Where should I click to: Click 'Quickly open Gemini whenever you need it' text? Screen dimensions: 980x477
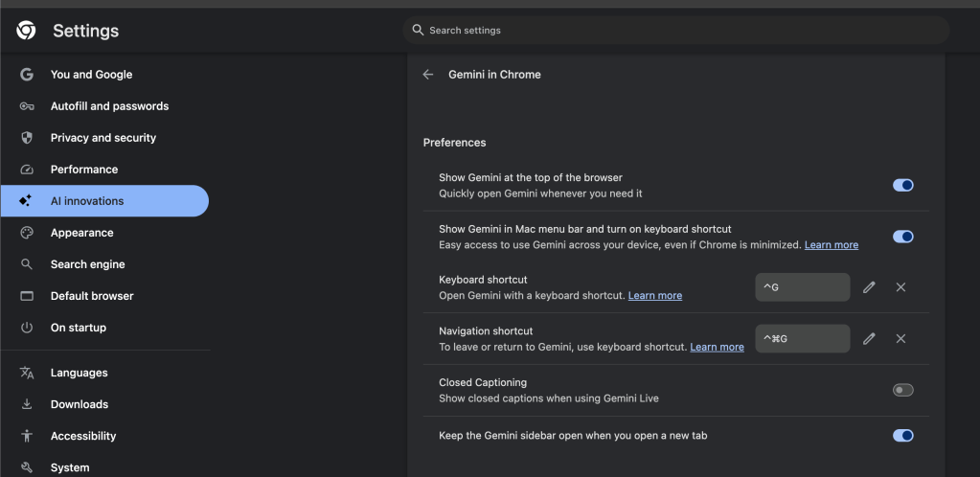pyautogui.click(x=540, y=193)
